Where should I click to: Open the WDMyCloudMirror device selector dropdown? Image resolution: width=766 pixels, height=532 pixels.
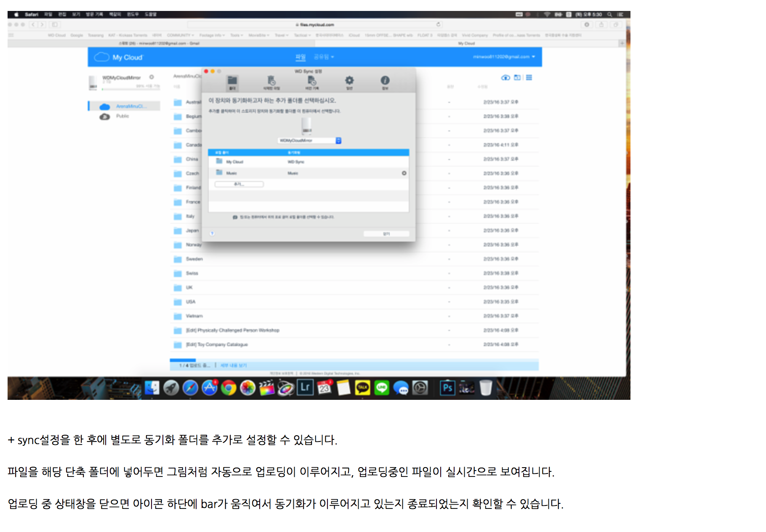click(309, 141)
